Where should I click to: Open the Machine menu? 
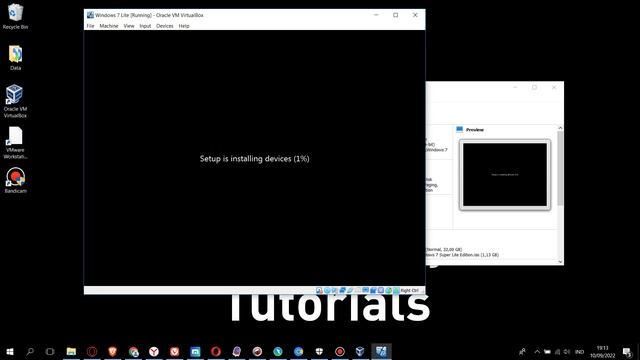[109, 26]
